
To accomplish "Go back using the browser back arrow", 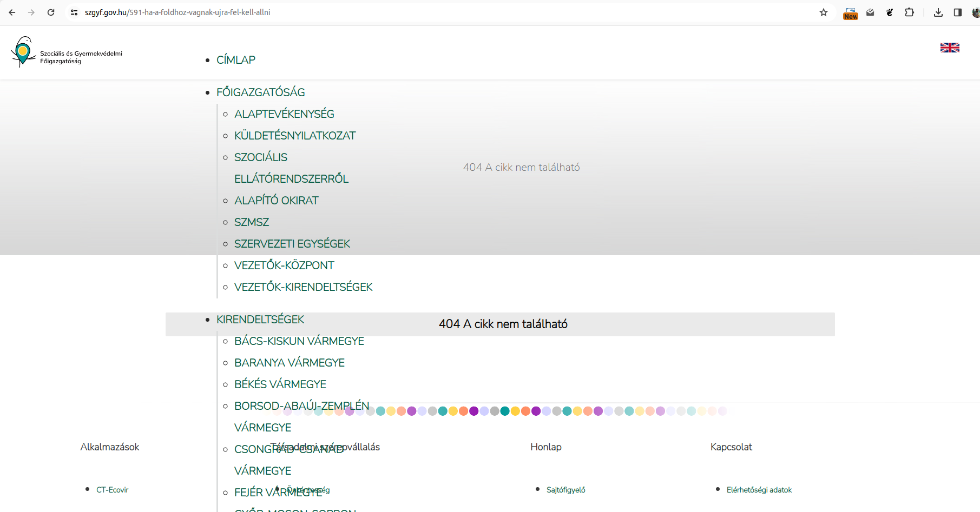I will [x=12, y=12].
